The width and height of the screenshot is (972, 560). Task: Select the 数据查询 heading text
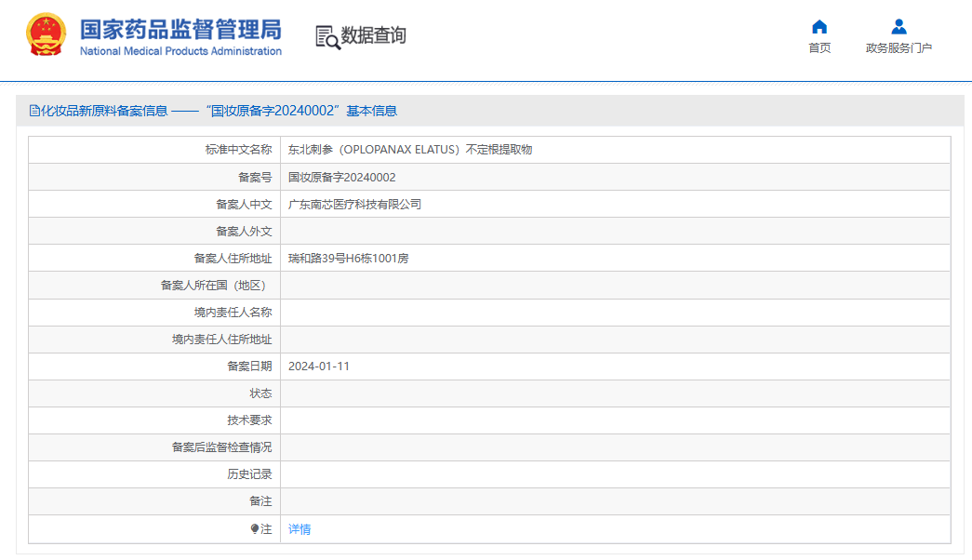click(374, 35)
